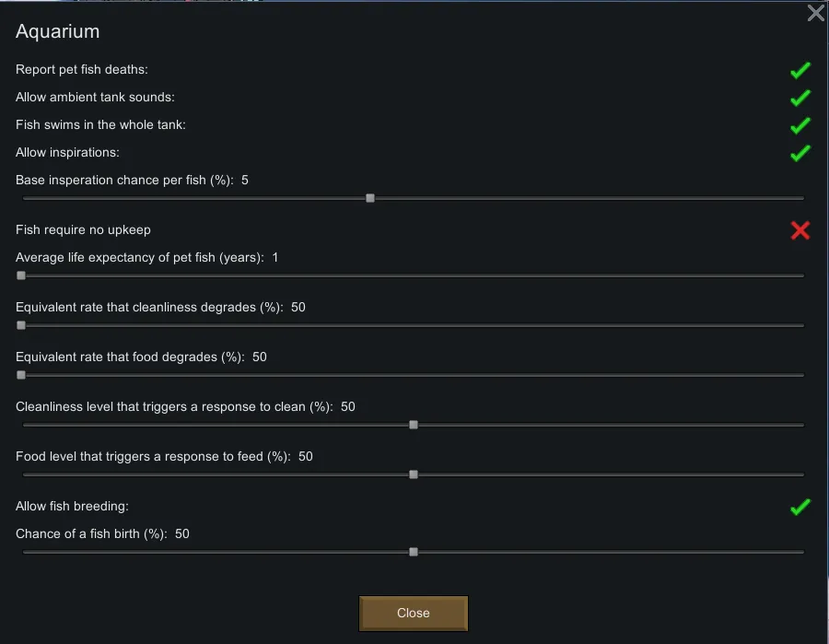This screenshot has width=829, height=644.
Task: Click the average life expectancy slider handle
Action: click(x=21, y=275)
